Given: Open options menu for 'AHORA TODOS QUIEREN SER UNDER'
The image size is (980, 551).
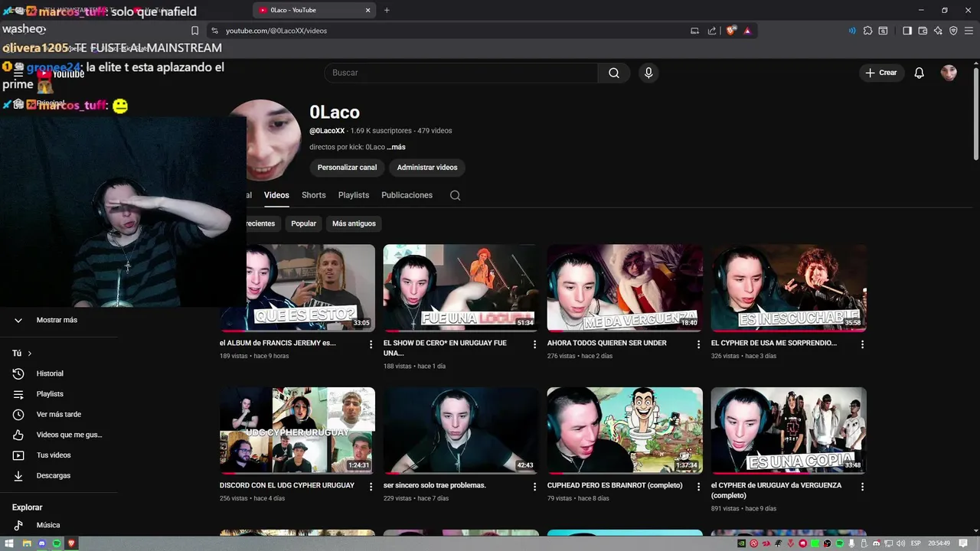Looking at the screenshot, I should 698,344.
